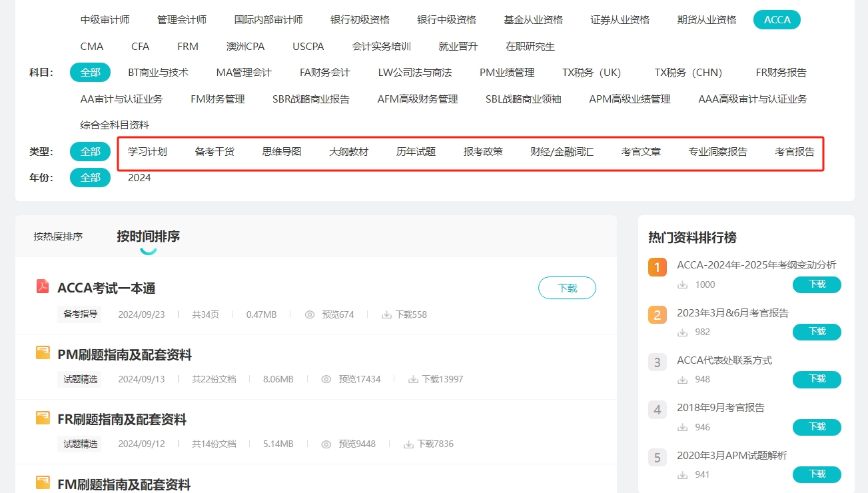Select 2024 in the 年份 filter
Image resolution: width=868 pixels, height=493 pixels.
pos(139,178)
